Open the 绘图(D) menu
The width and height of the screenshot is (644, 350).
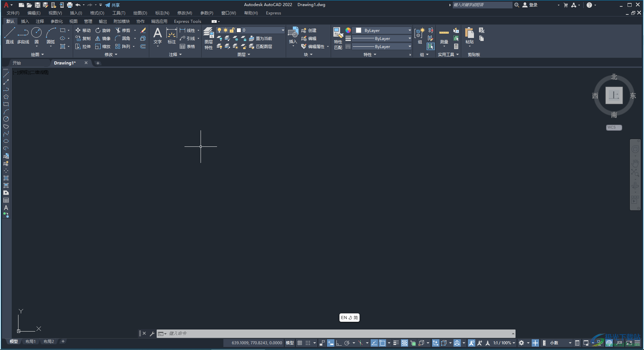140,13
